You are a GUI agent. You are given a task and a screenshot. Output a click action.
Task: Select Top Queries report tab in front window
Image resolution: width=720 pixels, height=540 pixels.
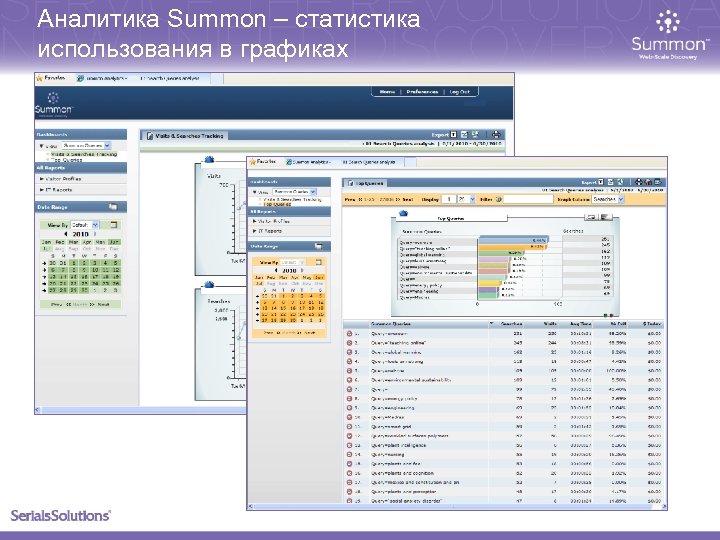pos(366,183)
